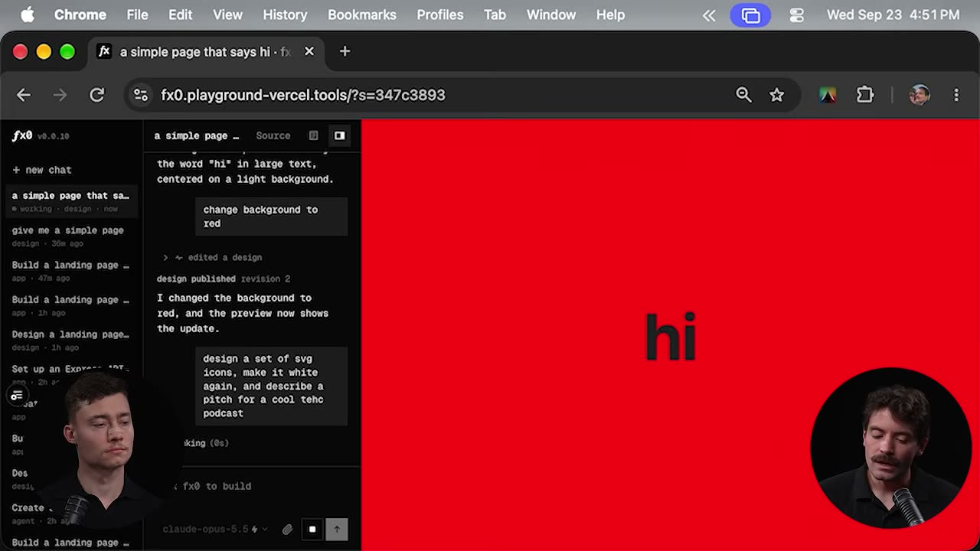Stop generation with the square button

(x=312, y=529)
